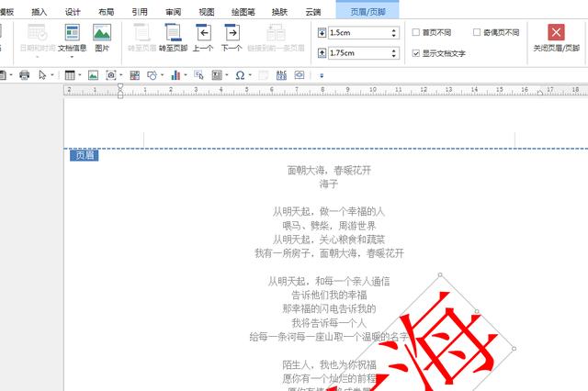Select the 页眉/页脚 ribbon tab
The width and height of the screenshot is (588, 391).
(367, 12)
